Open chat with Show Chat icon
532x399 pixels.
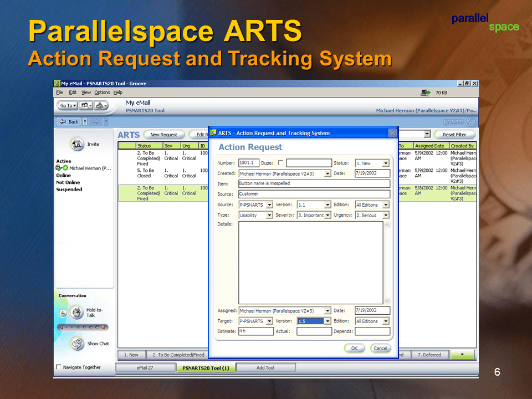point(77,344)
